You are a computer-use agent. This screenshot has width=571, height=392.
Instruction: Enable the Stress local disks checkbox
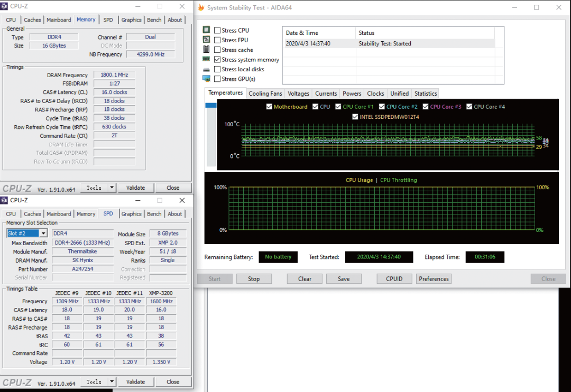(217, 69)
